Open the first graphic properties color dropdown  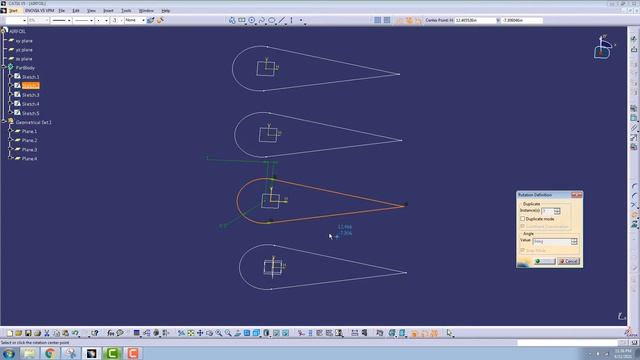point(16,20)
